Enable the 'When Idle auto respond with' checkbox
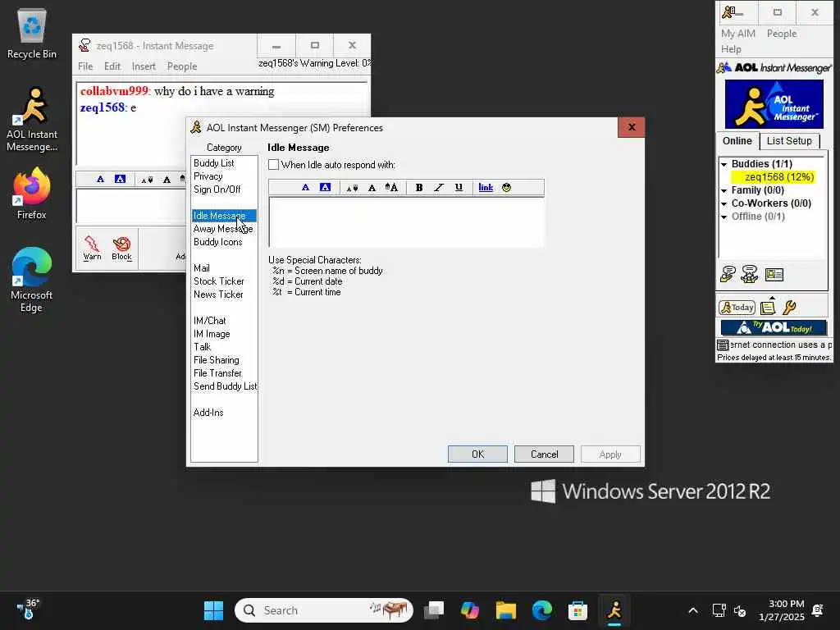 (274, 164)
